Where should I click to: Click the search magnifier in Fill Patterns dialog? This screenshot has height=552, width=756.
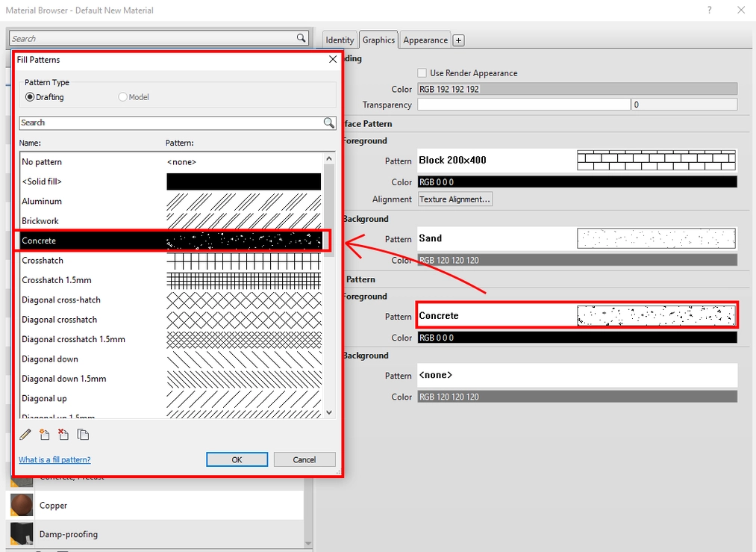pos(328,123)
